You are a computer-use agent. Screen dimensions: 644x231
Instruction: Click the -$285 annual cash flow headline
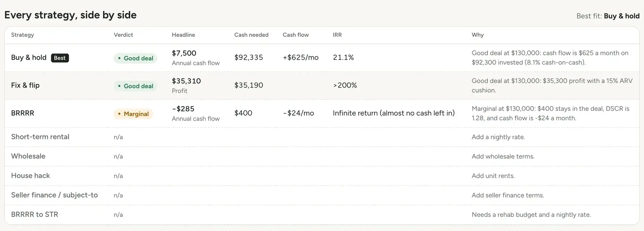(183, 109)
